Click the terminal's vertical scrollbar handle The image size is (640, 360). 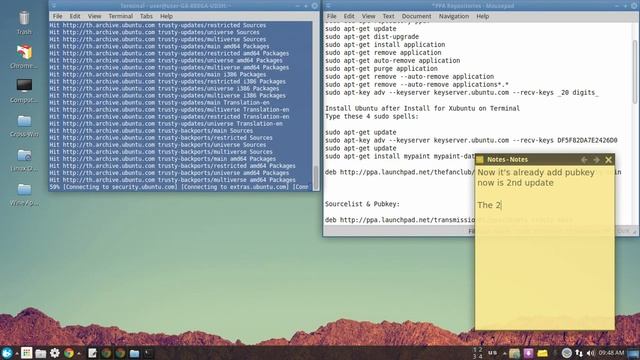[x=316, y=177]
